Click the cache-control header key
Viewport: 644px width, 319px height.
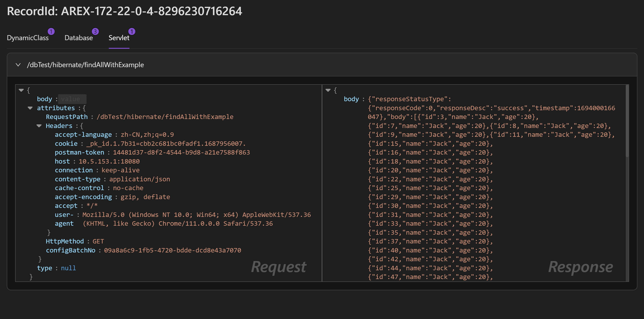[80, 188]
